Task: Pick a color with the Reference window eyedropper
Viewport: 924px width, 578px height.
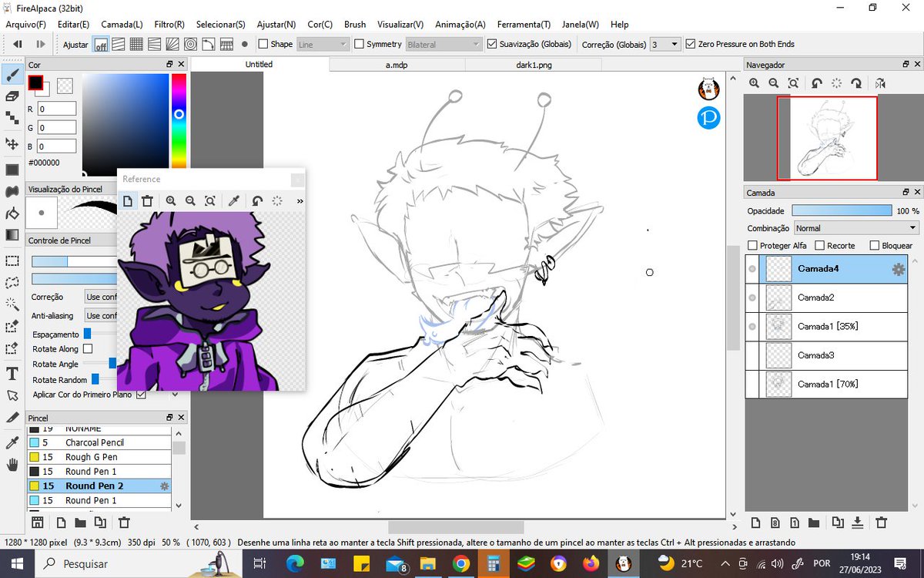Action: click(235, 200)
